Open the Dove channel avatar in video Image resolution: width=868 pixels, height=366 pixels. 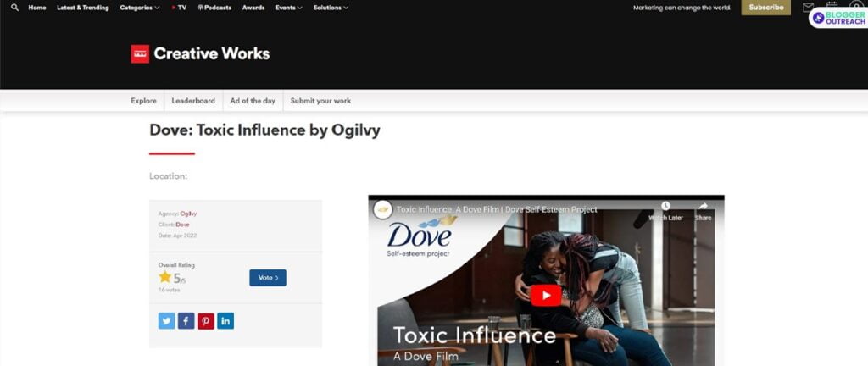[382, 209]
